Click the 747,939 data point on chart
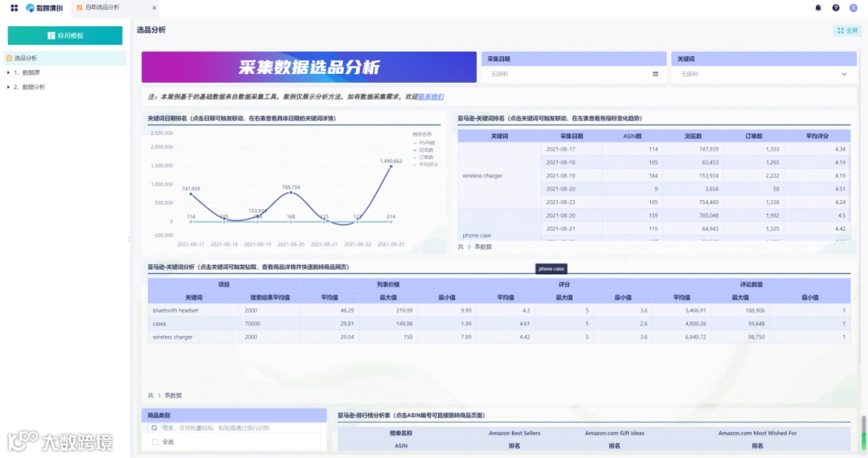Screen dimensions: 868x458 [191, 194]
